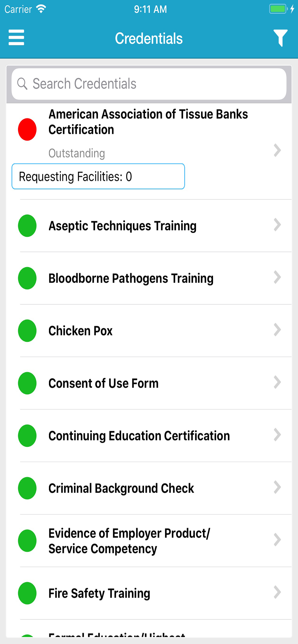Open the filter funnel icon
298x644 pixels.
(x=280, y=38)
